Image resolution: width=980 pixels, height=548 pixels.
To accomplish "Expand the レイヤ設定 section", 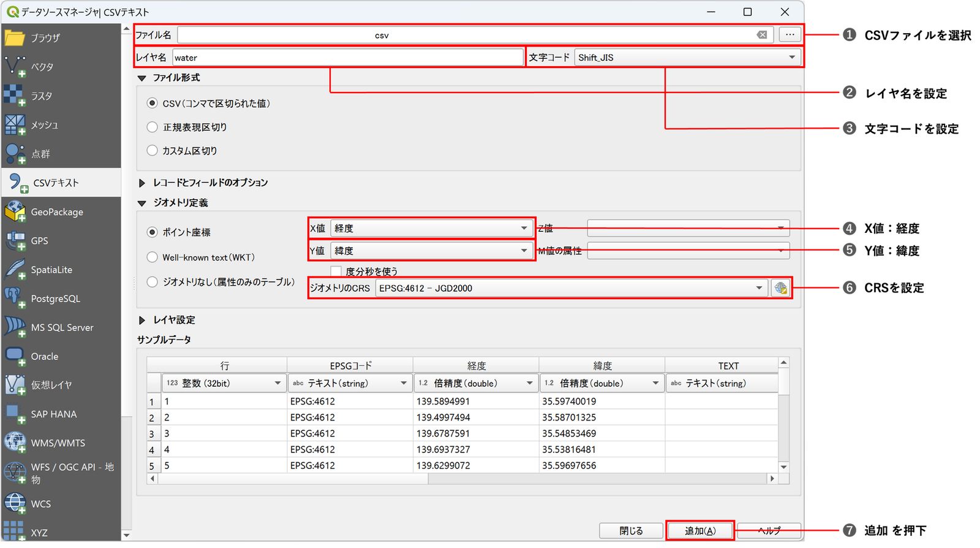I will click(x=142, y=320).
